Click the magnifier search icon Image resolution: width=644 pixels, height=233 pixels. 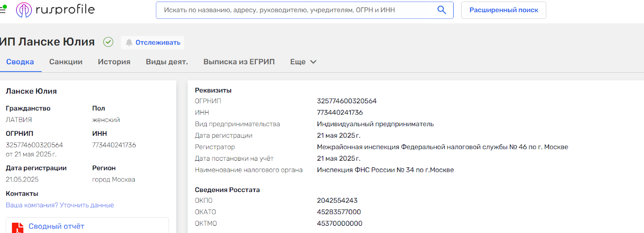[x=442, y=10]
